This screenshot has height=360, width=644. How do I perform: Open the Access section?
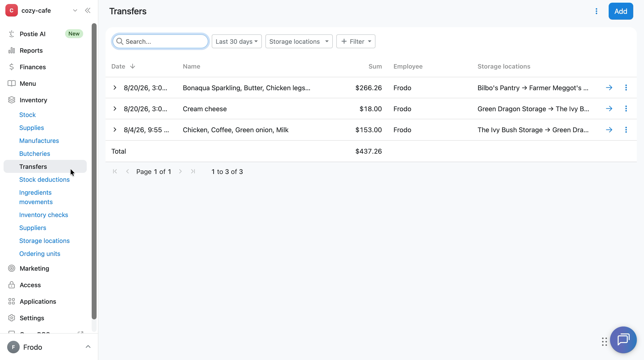tap(30, 285)
